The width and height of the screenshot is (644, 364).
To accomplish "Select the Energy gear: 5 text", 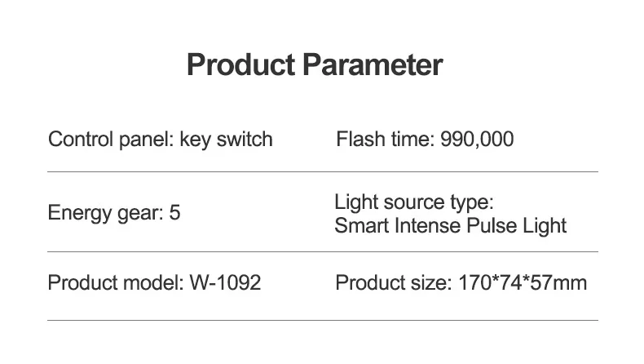I will pos(114,213).
